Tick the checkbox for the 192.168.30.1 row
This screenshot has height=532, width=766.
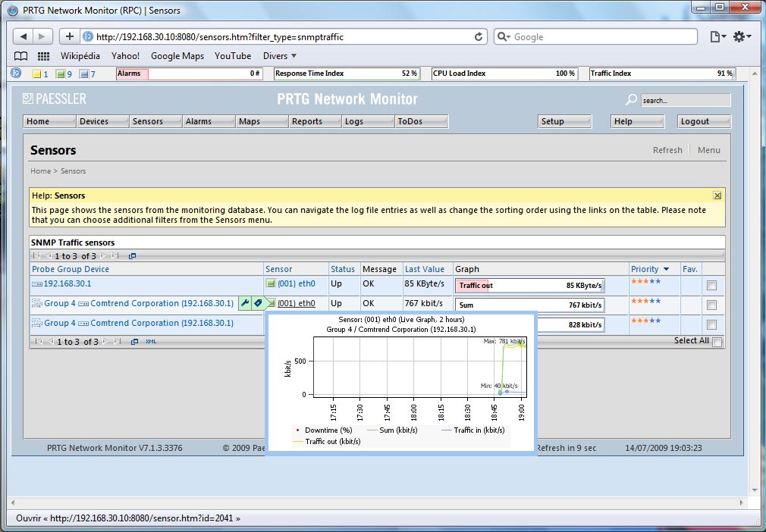pos(711,286)
